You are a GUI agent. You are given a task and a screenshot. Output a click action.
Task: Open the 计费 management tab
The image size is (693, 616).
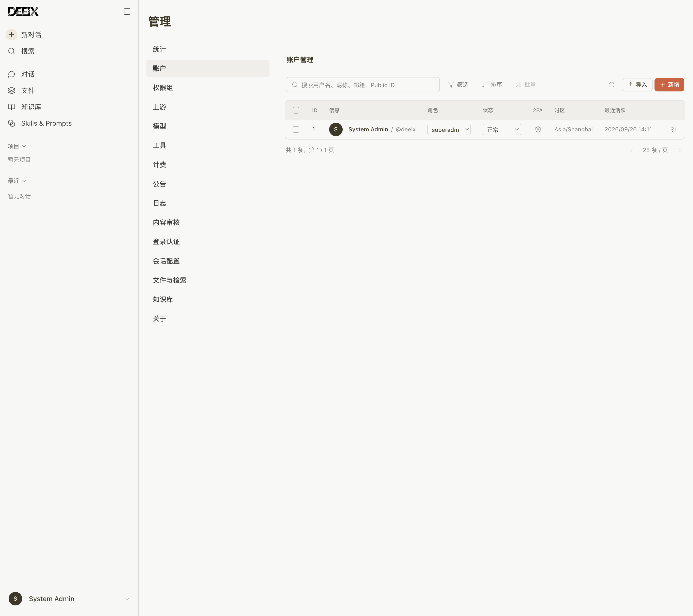(207, 165)
